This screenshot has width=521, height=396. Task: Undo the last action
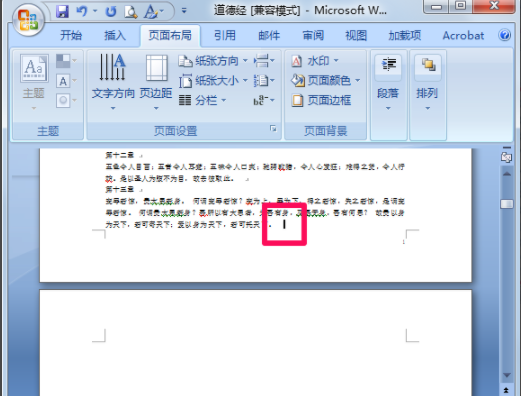tap(82, 11)
